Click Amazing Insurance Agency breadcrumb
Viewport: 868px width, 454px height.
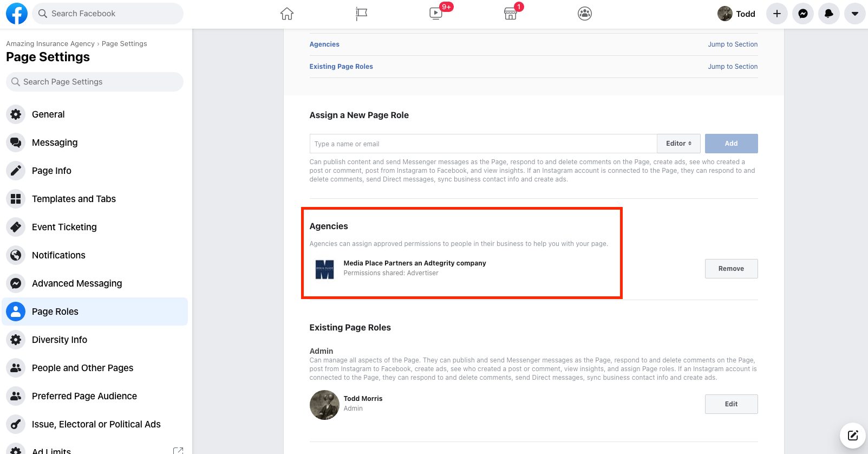click(x=50, y=44)
